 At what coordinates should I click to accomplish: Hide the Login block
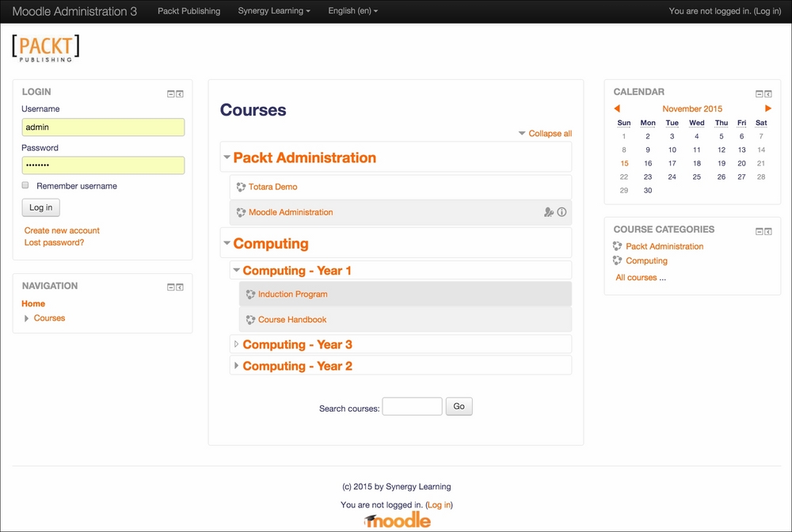coord(171,94)
